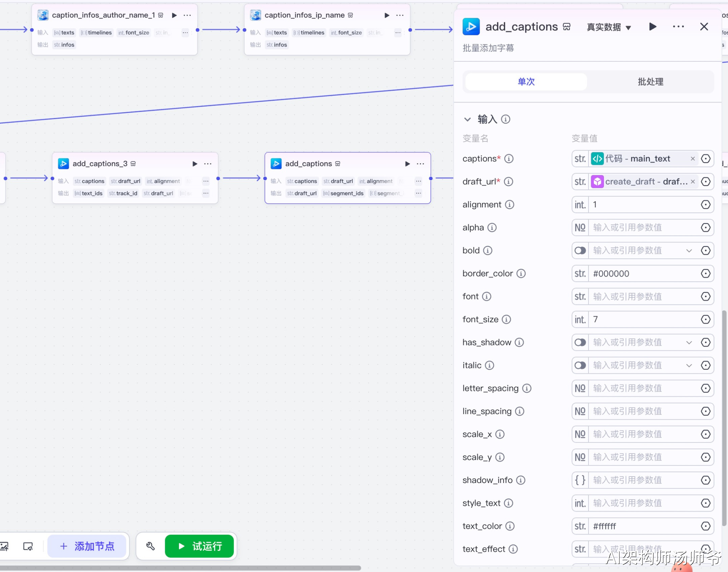Screen dimensions: 728x572
Task: Remove the main_text reference from captions
Action: tap(693, 159)
